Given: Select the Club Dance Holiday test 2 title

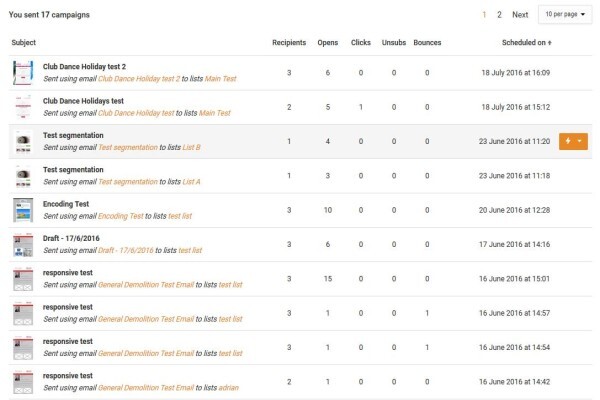Looking at the screenshot, I should (x=84, y=67).
